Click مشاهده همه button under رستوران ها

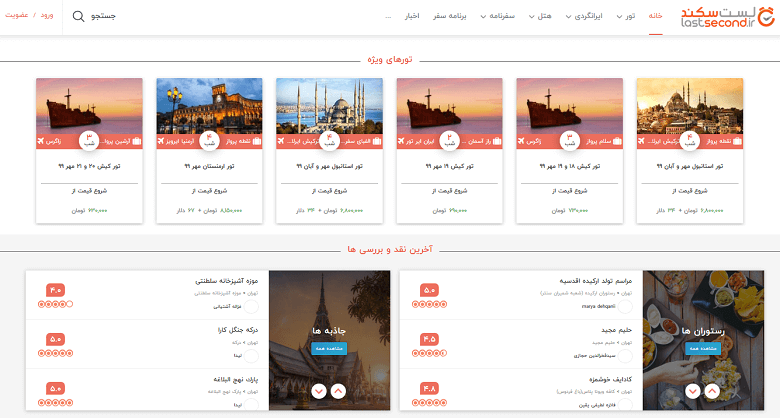[701, 348]
